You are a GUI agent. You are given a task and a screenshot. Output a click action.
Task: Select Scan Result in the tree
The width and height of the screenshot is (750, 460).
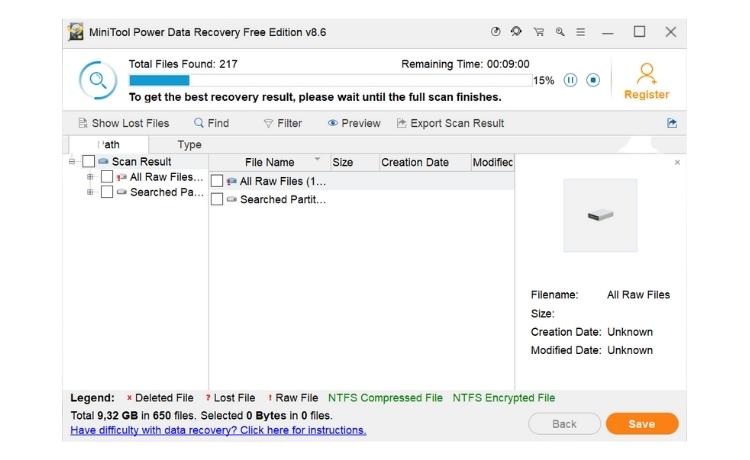(x=141, y=162)
